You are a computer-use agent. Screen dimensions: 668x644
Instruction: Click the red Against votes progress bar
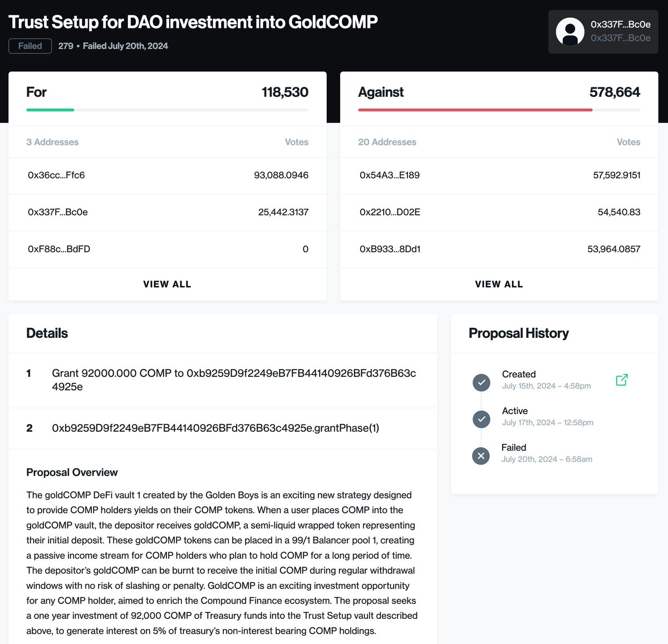[475, 110]
